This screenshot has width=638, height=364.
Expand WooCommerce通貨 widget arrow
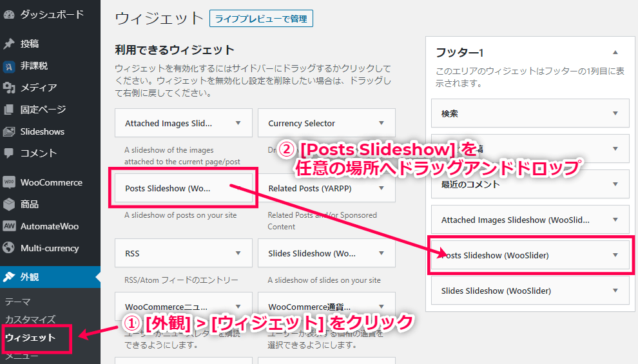pyautogui.click(x=382, y=306)
